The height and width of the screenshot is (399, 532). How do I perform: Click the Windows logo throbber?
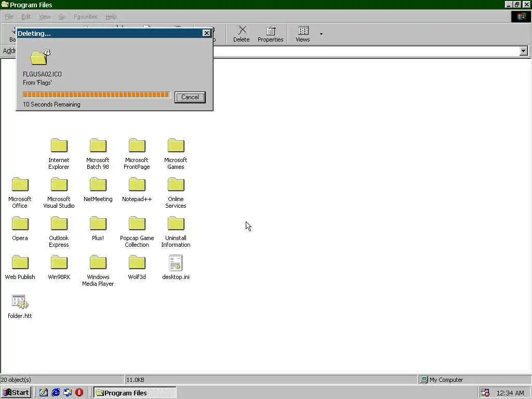tap(521, 17)
